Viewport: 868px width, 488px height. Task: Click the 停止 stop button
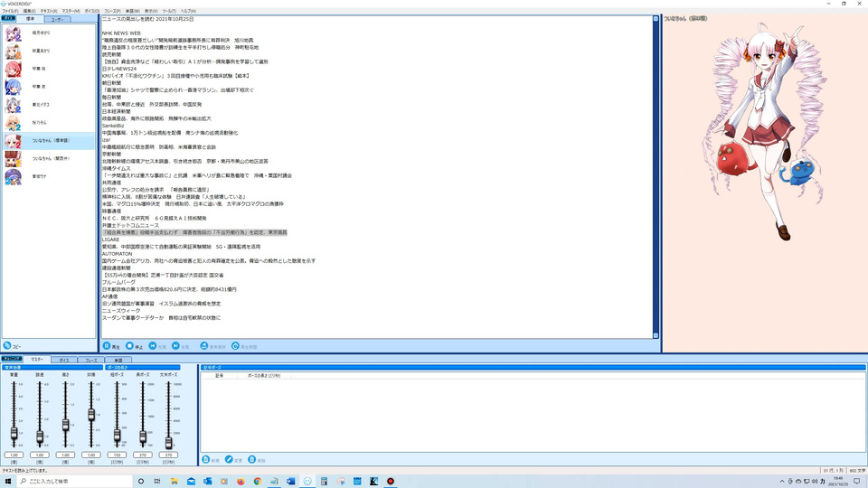click(134, 346)
